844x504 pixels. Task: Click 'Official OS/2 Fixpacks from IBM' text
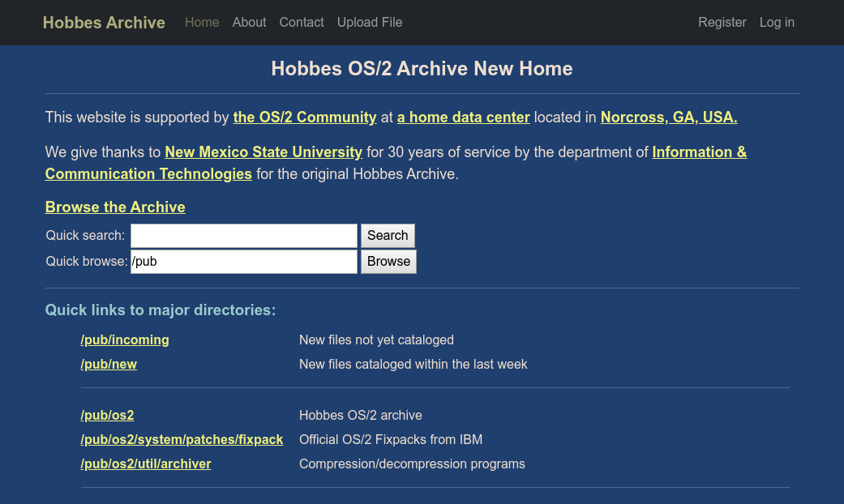click(391, 439)
